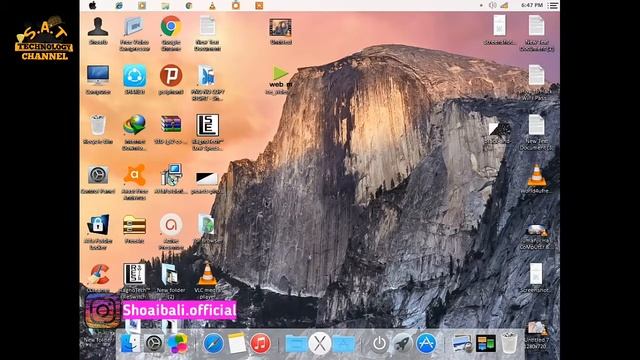Screen dimensions: 640x360
Task: Open the webm video file on desktop
Action: 280,78
